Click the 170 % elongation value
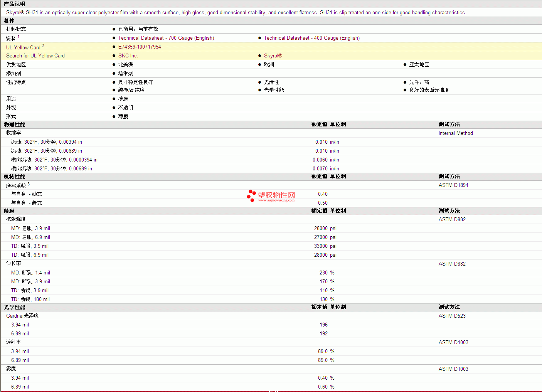Image resolution: width=542 pixels, height=392 pixels. tap(327, 281)
